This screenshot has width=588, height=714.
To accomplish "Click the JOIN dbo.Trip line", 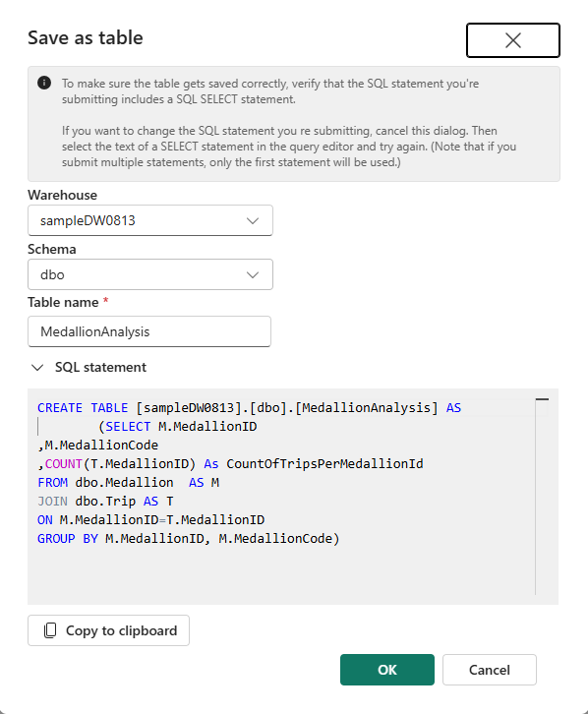I will [105, 501].
